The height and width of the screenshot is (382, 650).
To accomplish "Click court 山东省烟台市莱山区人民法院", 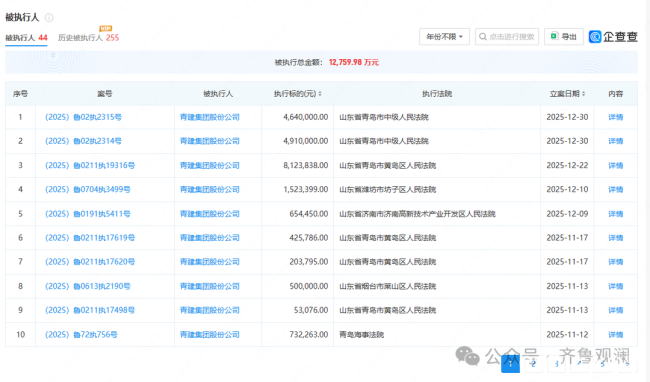I will 388,286.
